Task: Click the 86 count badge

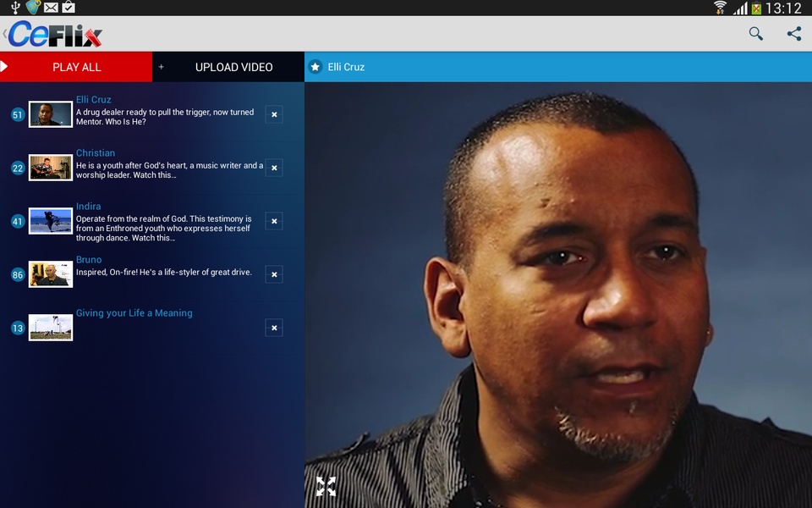Action: coord(18,274)
